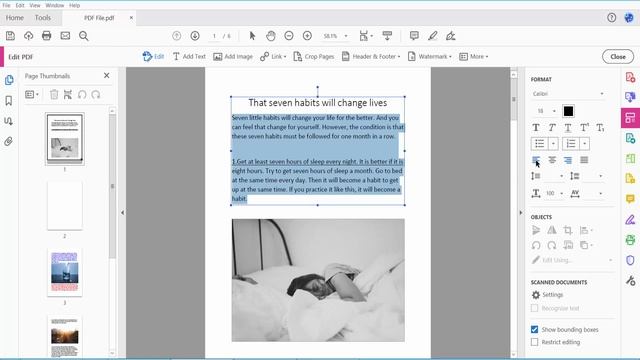Apply superscript text style
Screen dimensions: 640x360
click(x=584, y=128)
